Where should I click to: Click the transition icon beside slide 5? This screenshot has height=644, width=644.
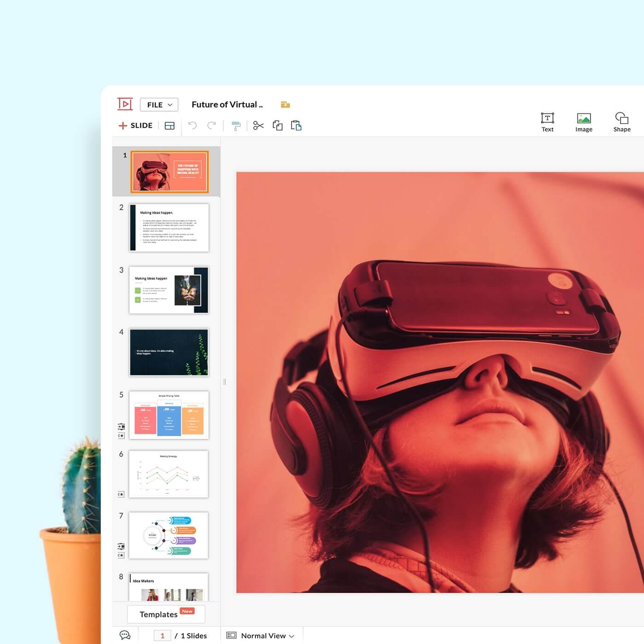pos(121,426)
